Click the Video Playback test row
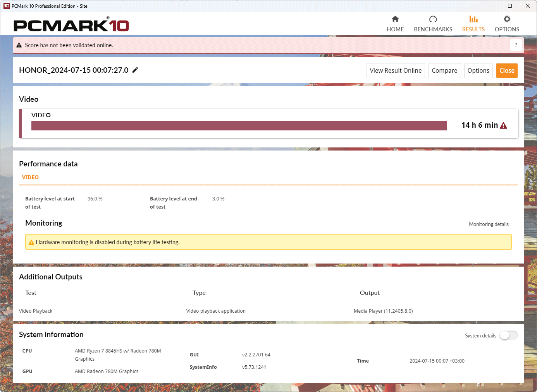 36,311
